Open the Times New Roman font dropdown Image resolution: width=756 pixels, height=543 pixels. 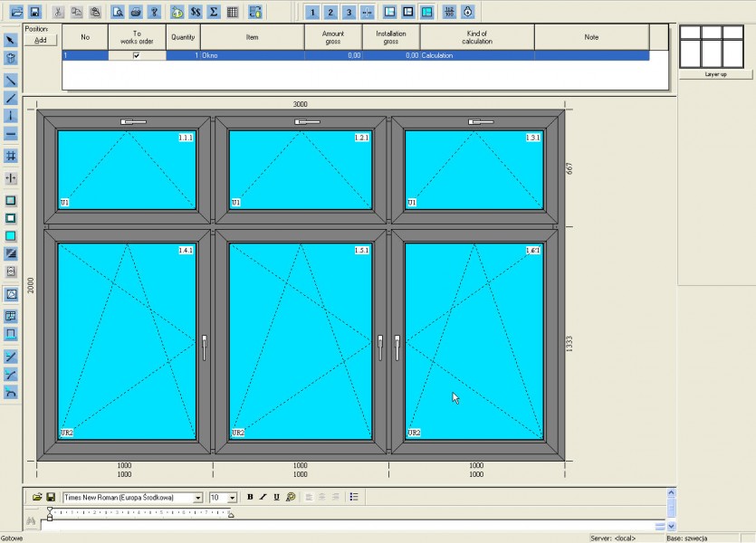click(197, 498)
